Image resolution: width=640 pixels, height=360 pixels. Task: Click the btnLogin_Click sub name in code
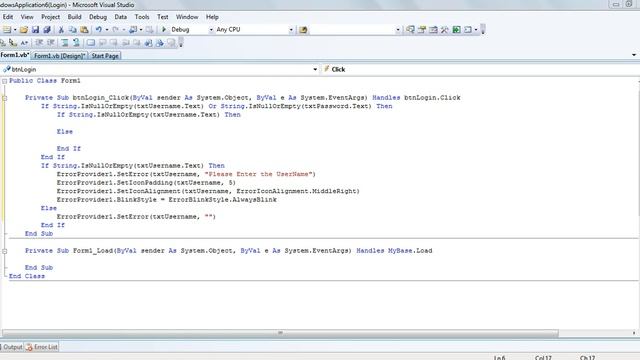click(x=101, y=98)
